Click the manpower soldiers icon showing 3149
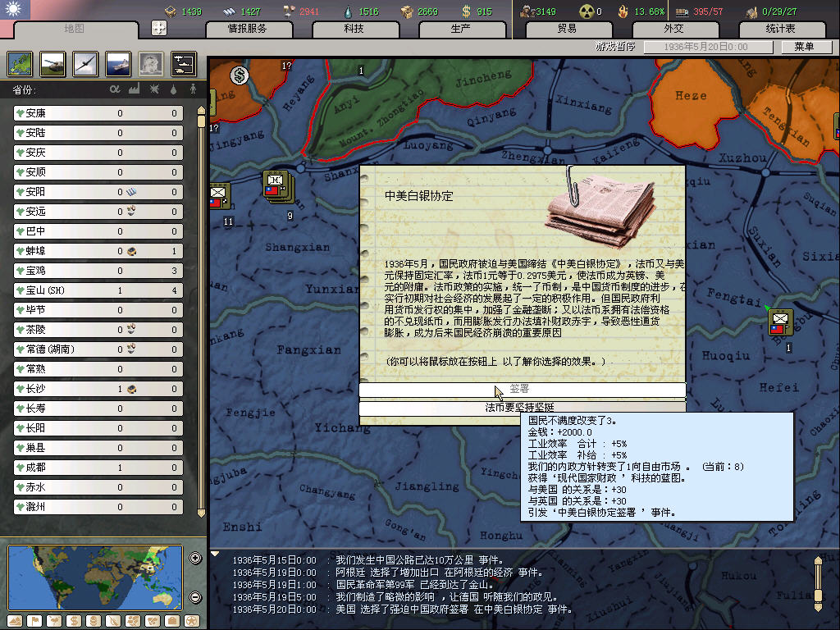The image size is (840, 630). tap(527, 11)
